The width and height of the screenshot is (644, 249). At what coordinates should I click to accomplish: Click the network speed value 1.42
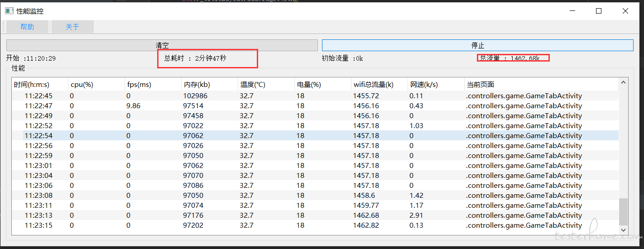pyautogui.click(x=416, y=195)
